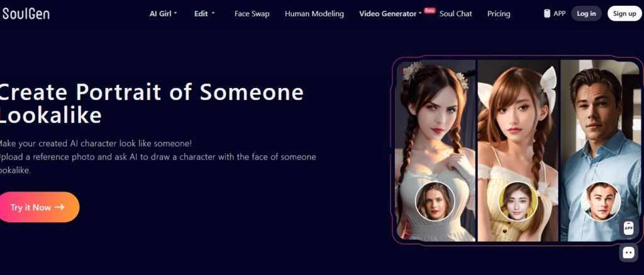644x275 pixels.
Task: Expand the AI Girl dropdown
Action: click(163, 14)
